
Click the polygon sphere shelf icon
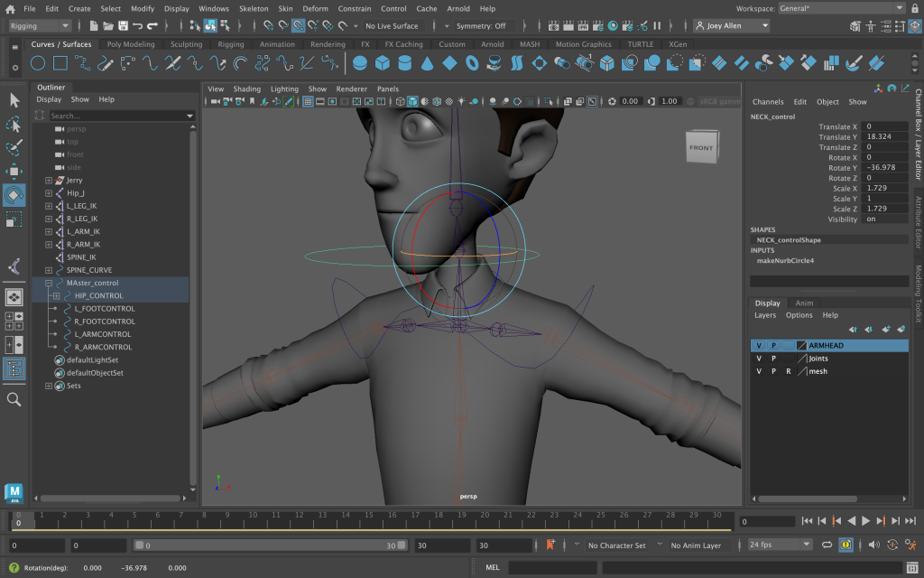360,63
